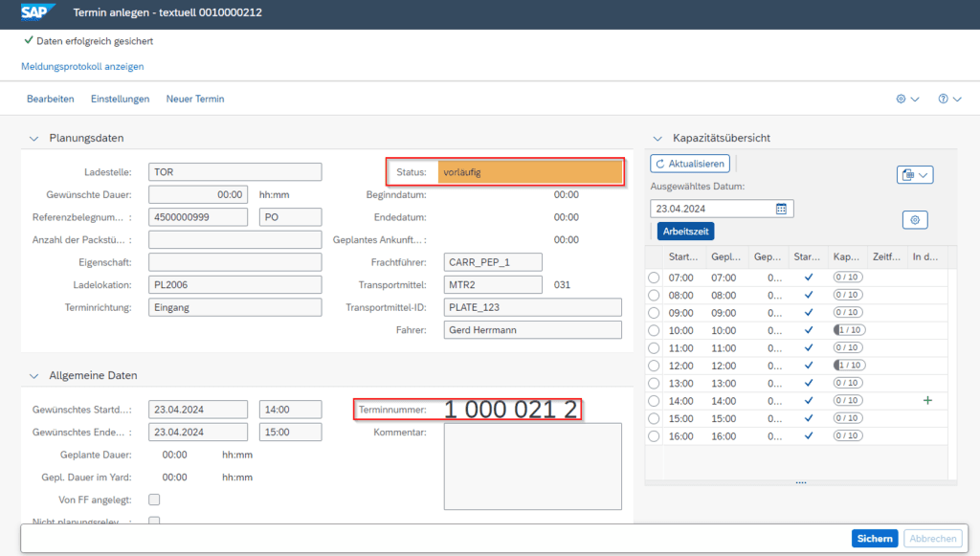Expand the export button dropdown arrow
The width and height of the screenshot is (980, 556).
[924, 175]
